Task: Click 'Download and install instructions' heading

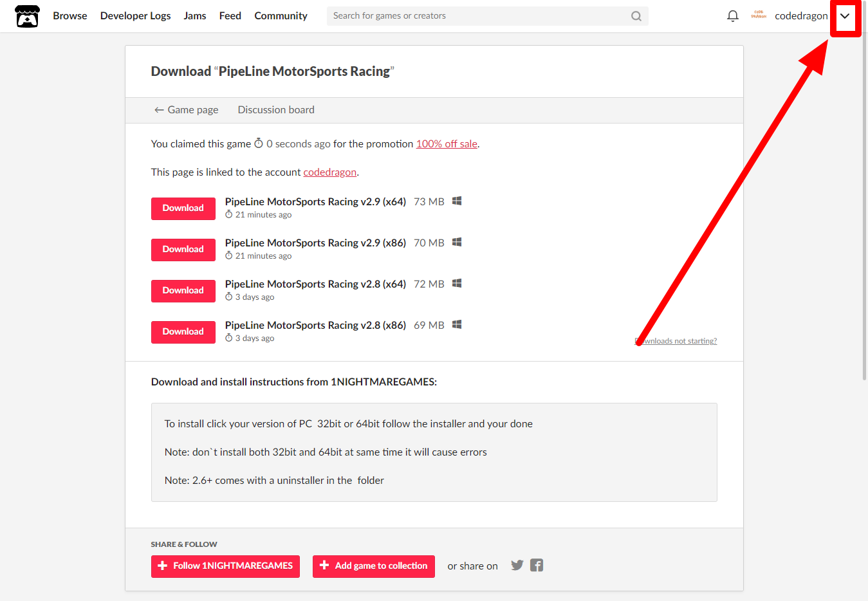Action: (294, 382)
